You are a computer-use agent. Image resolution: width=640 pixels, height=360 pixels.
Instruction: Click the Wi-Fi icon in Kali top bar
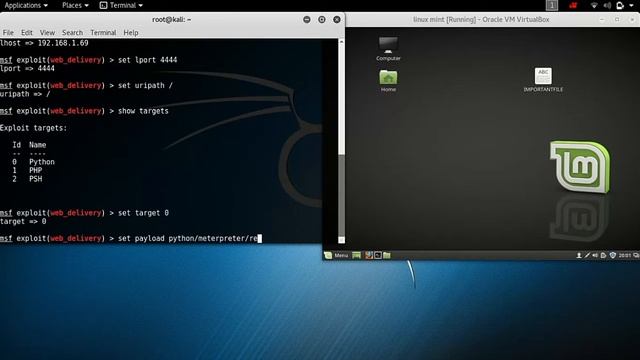tap(594, 5)
